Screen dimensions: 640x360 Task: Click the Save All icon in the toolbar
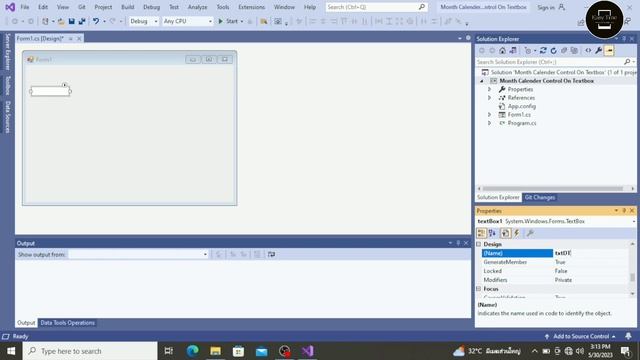82,21
